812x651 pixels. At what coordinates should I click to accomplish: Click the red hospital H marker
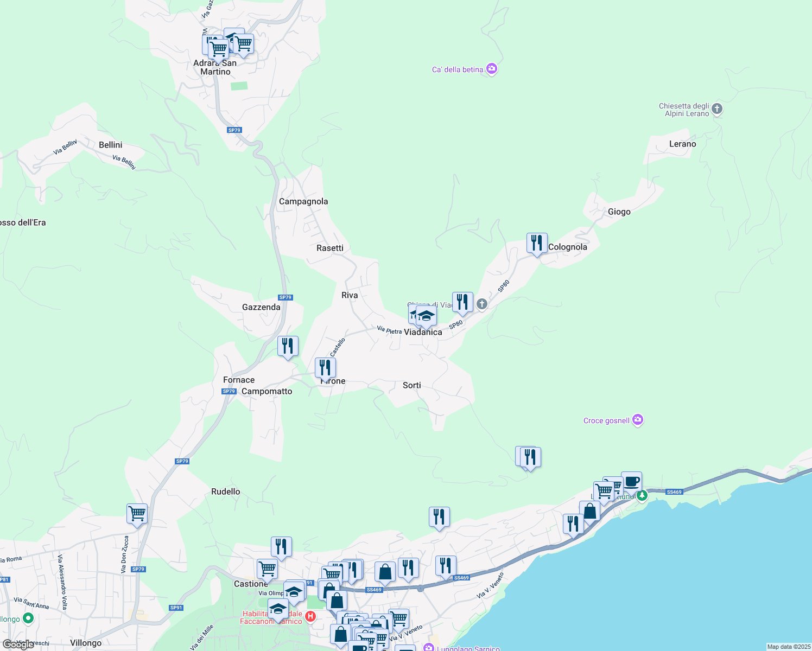(x=310, y=616)
